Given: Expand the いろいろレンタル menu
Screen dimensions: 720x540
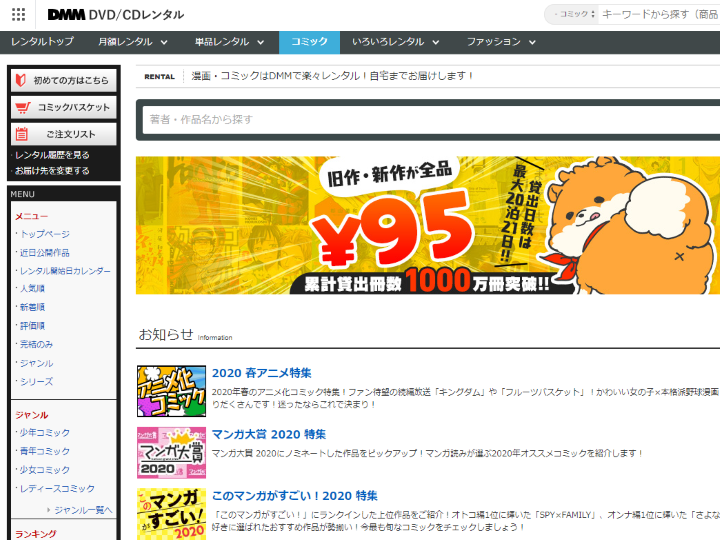Looking at the screenshot, I should (x=395, y=42).
